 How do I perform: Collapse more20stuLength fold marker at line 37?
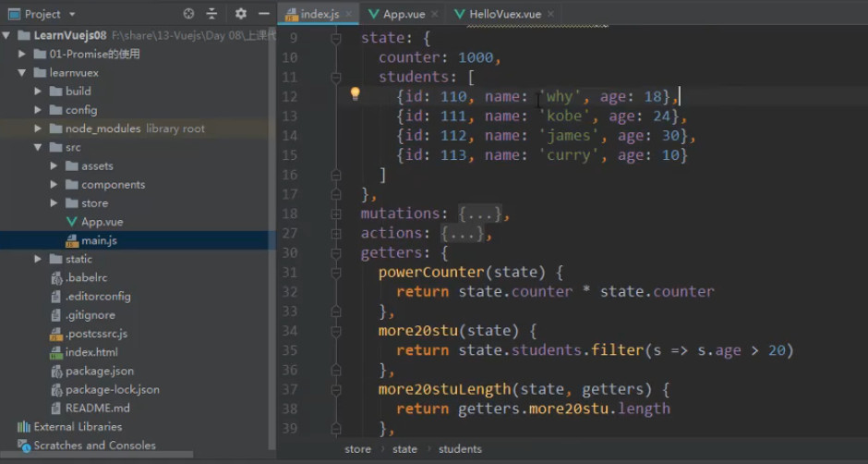[336, 389]
